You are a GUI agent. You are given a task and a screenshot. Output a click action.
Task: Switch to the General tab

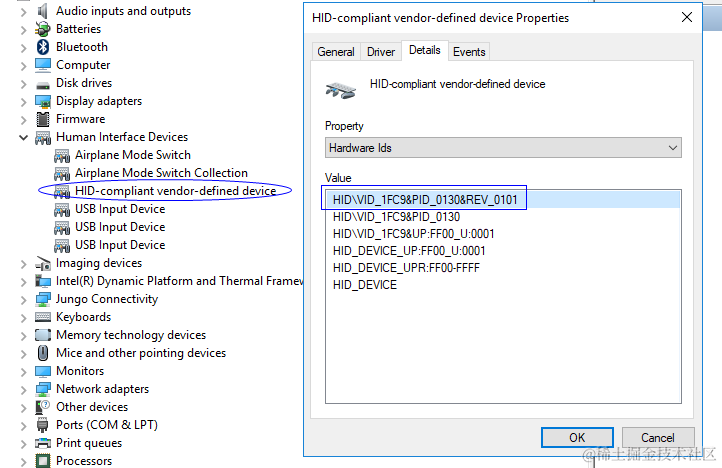click(336, 52)
